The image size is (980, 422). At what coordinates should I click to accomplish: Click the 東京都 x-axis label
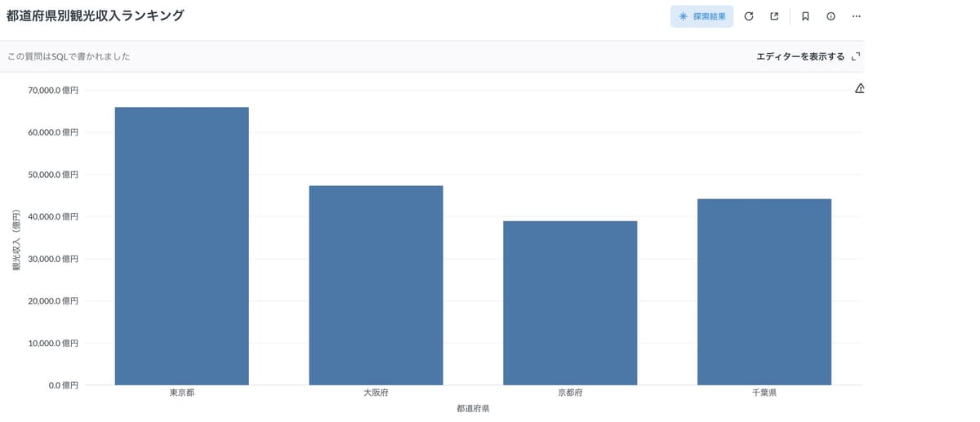coord(181,393)
